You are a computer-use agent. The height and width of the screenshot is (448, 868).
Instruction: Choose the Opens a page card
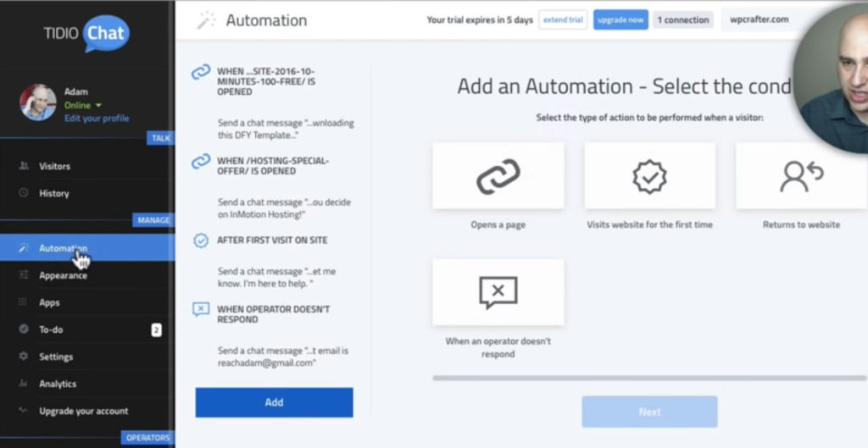coord(498,176)
